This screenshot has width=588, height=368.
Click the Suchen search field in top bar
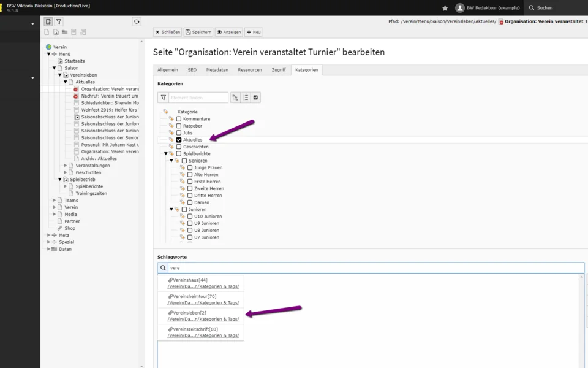[555, 8]
